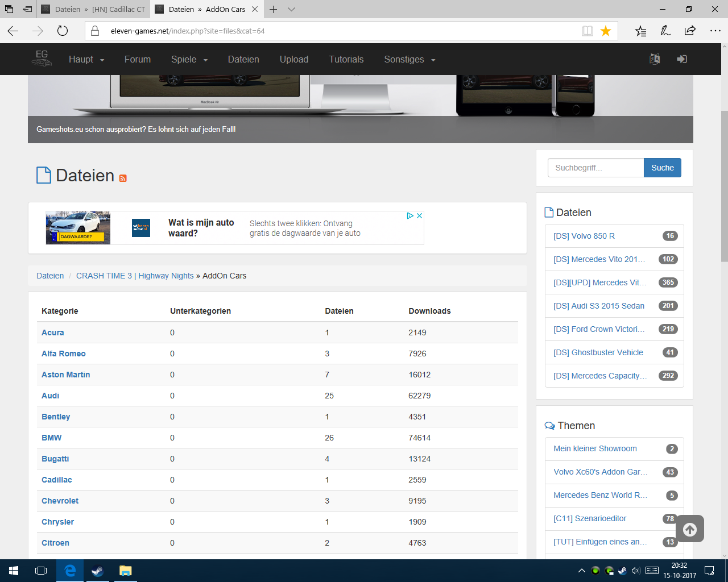Show the tab preview chevron

tap(291, 9)
